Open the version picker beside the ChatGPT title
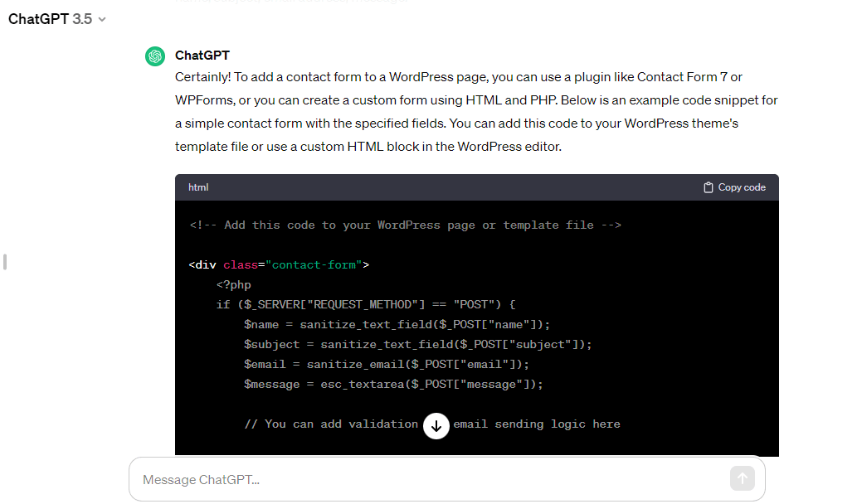 (100, 19)
